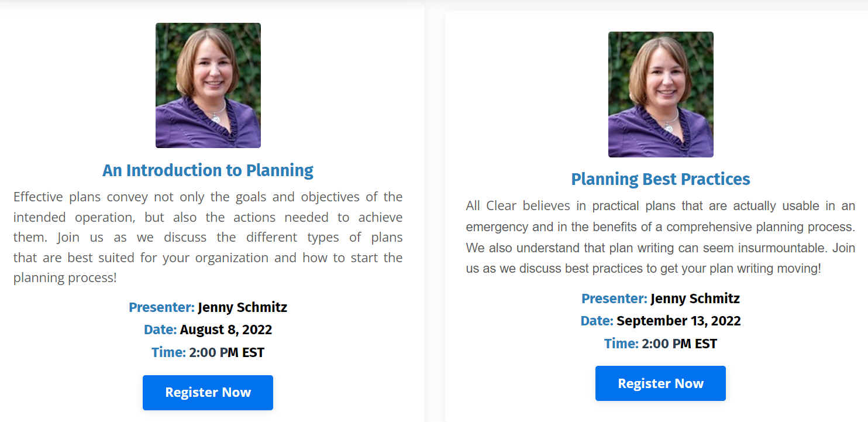
Task: Click the September 13, 2022 date text
Action: coord(678,321)
